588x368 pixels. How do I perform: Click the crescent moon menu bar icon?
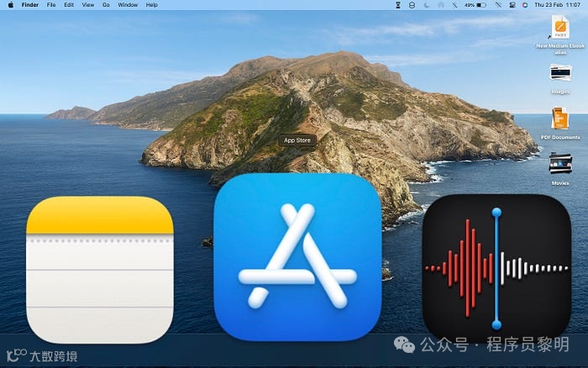(x=427, y=5)
